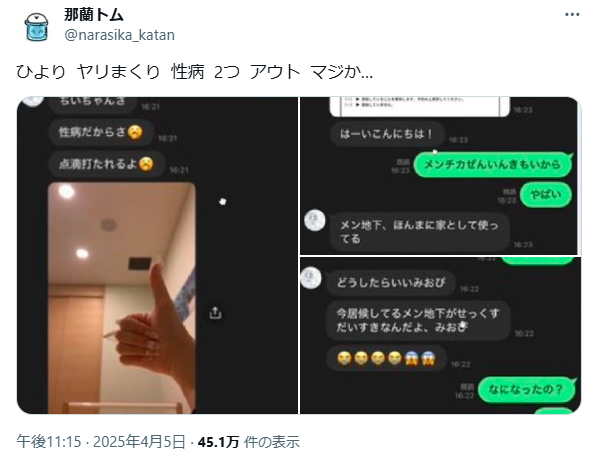Viewport: 595px width, 455px height.
Task: Click the はーいこんにちは！ message bubble
Action: click(387, 134)
